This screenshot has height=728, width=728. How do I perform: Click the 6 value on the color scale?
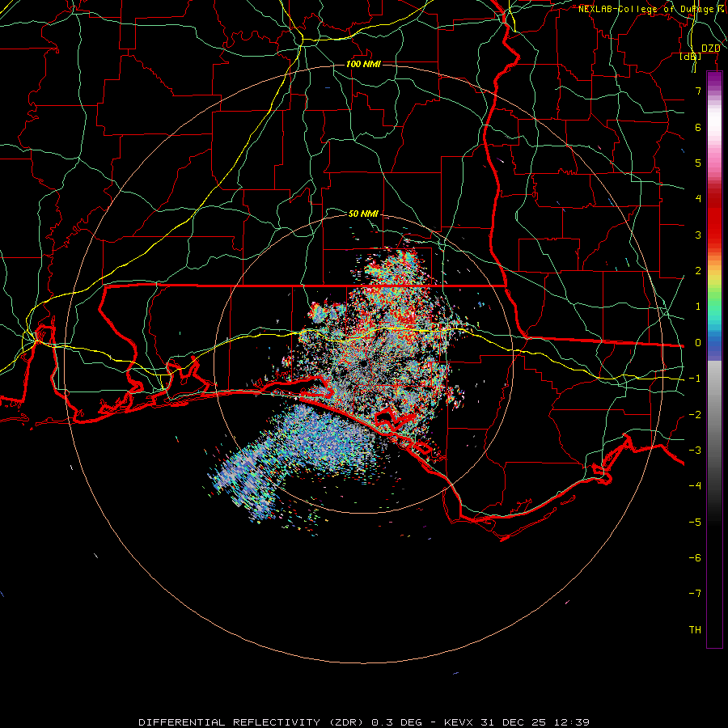pyautogui.click(x=698, y=127)
